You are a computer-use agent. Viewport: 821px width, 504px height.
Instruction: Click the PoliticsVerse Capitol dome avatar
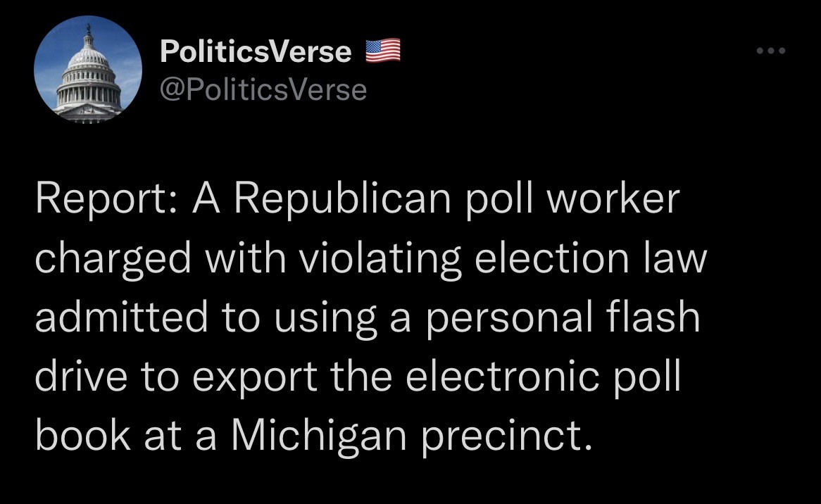coord(88,70)
